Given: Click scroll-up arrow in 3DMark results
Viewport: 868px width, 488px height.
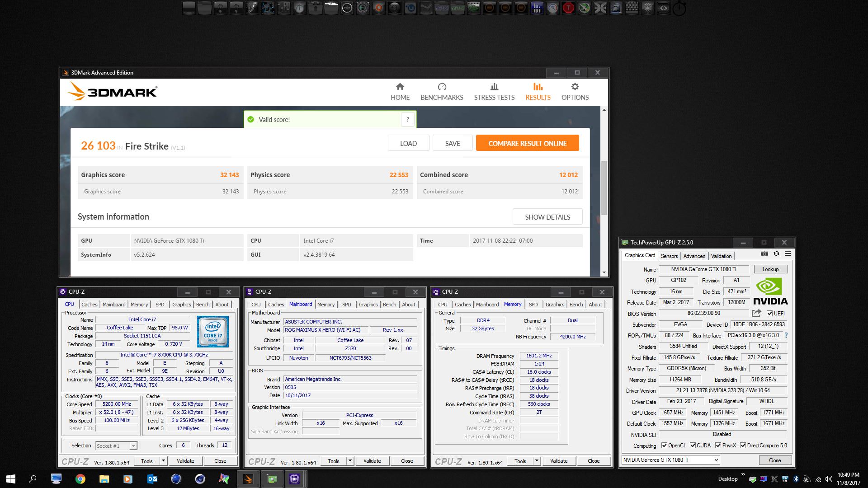Looking at the screenshot, I should (604, 110).
